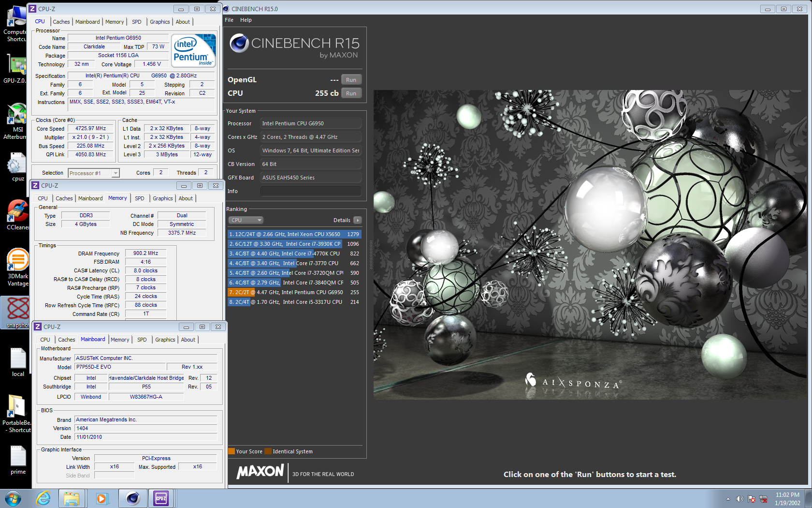Click the NB Frequency 3375.7 MHz value
Viewport: 812px width, 508px height.
coord(182,233)
